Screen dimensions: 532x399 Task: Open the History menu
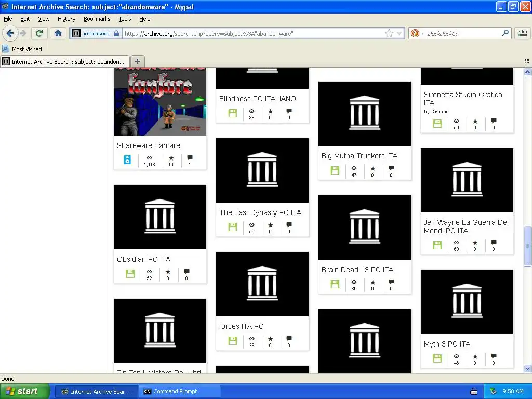[66, 19]
